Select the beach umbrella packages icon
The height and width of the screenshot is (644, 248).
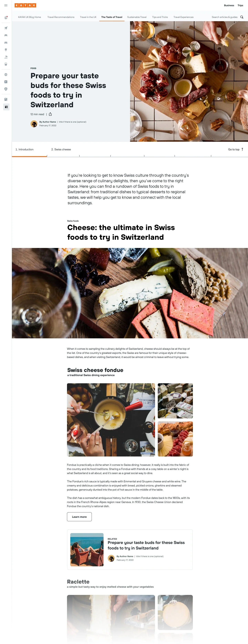click(6, 57)
